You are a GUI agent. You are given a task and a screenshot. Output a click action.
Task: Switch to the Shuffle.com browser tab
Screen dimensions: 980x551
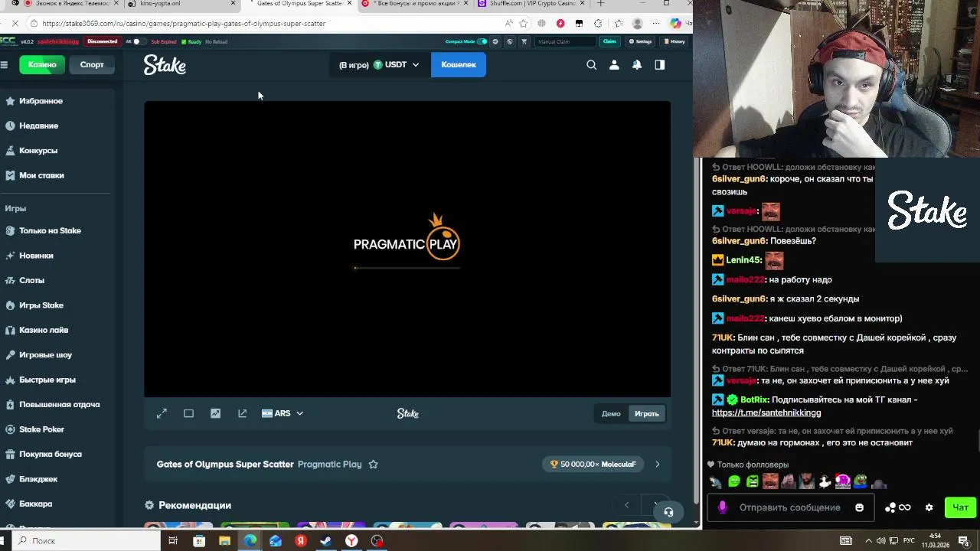(x=528, y=4)
